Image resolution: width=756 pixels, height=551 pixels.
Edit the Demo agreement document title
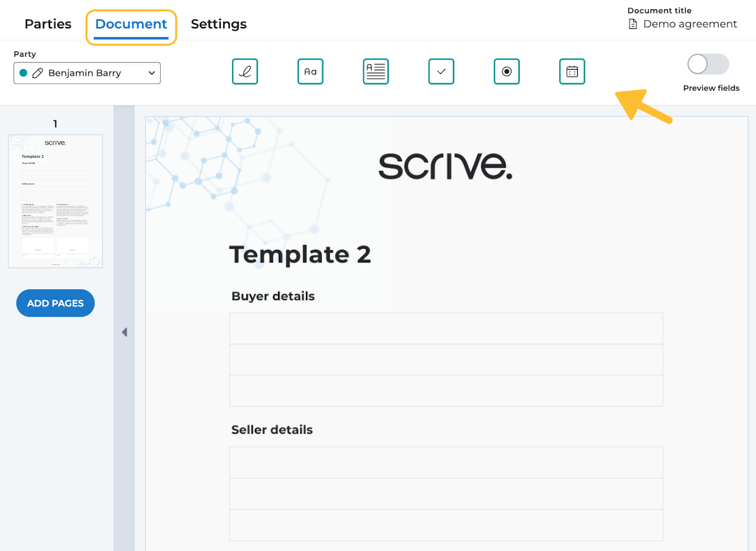point(690,24)
